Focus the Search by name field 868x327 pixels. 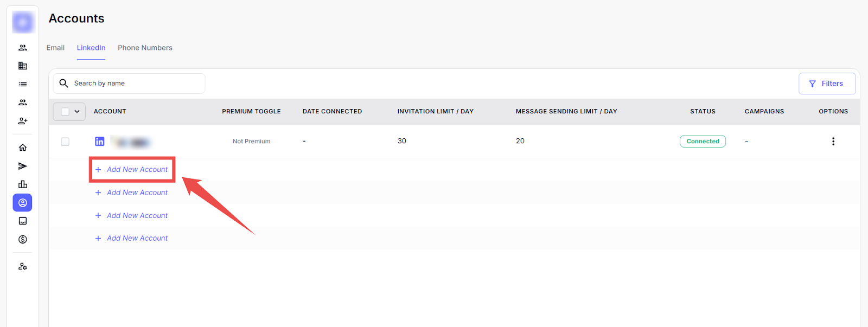136,84
